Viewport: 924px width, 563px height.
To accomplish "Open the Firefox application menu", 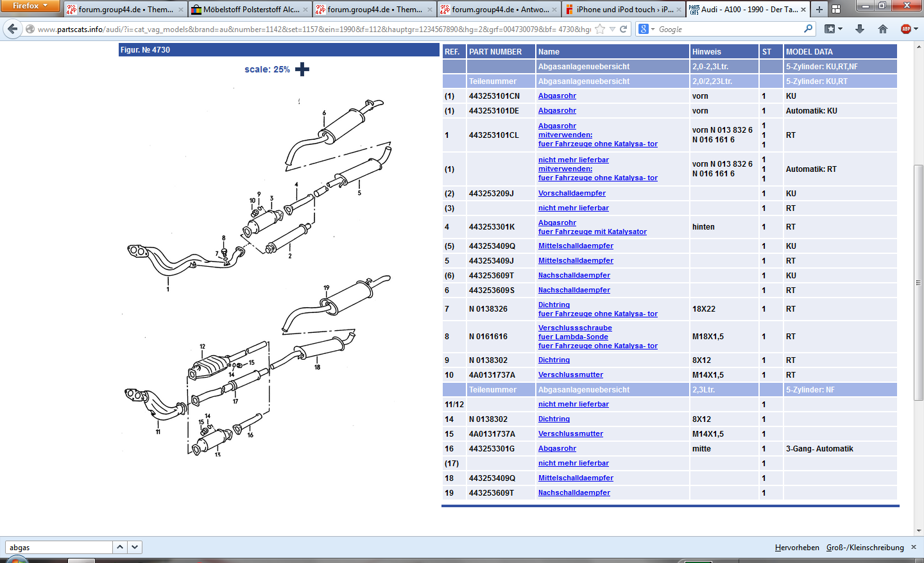I will [30, 6].
